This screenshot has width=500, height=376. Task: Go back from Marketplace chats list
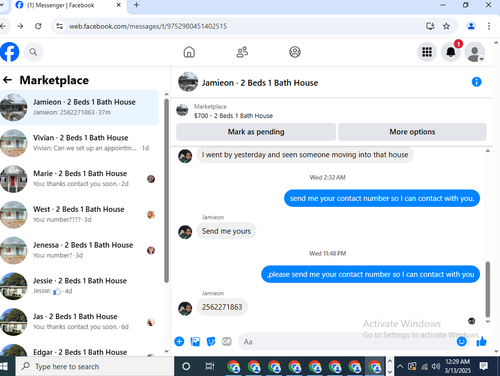[x=7, y=80]
